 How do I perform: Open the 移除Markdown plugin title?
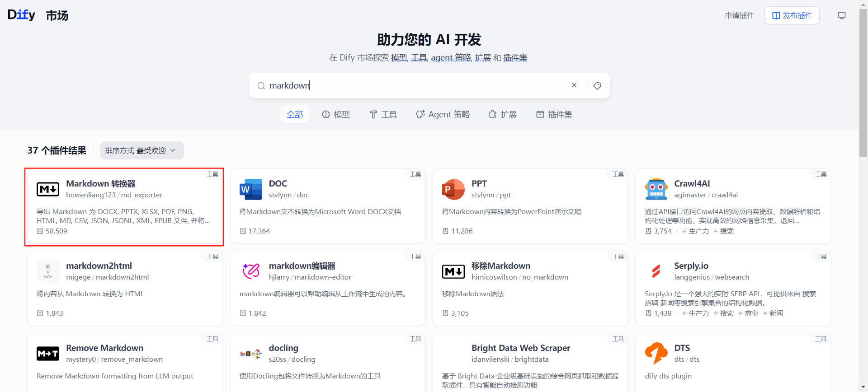pyautogui.click(x=501, y=266)
